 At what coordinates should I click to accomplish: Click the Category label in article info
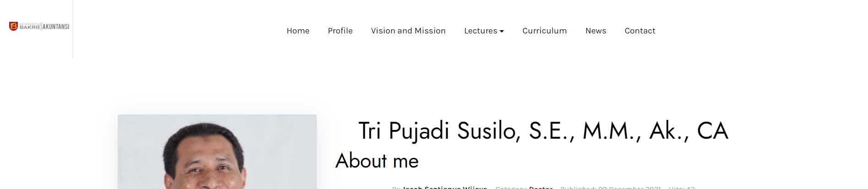coord(511,187)
